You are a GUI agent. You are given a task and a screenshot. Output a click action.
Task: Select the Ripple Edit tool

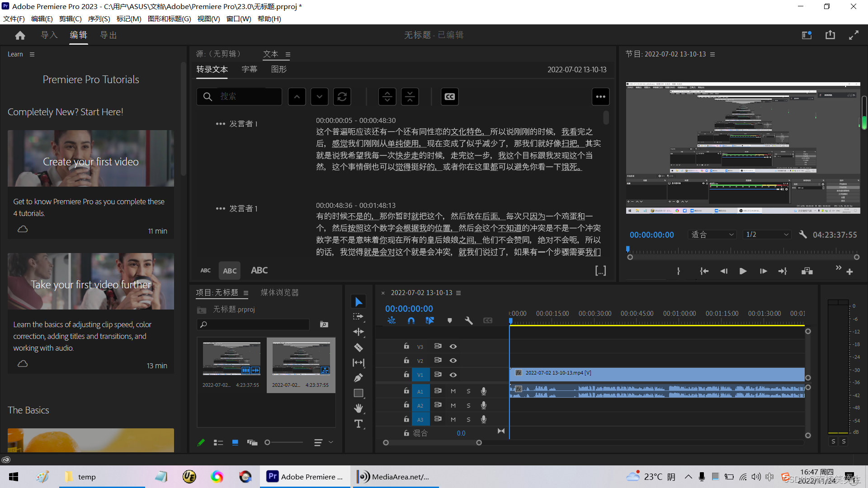pos(359,332)
